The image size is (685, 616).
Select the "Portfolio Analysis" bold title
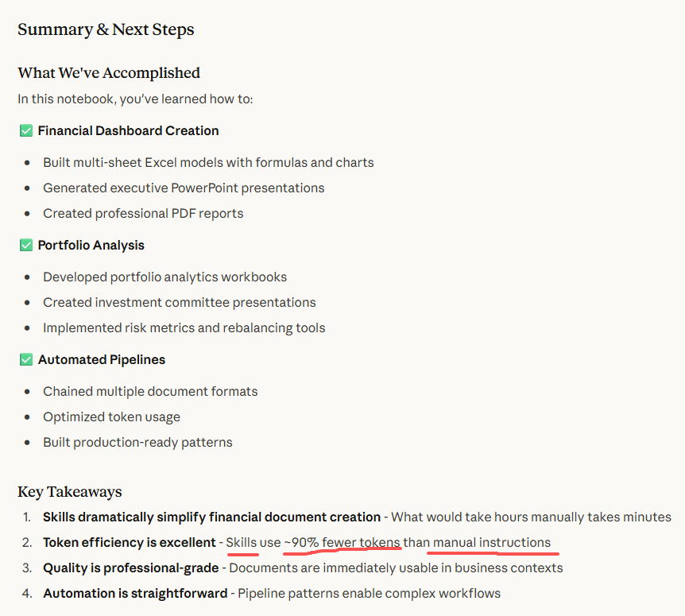(x=91, y=245)
